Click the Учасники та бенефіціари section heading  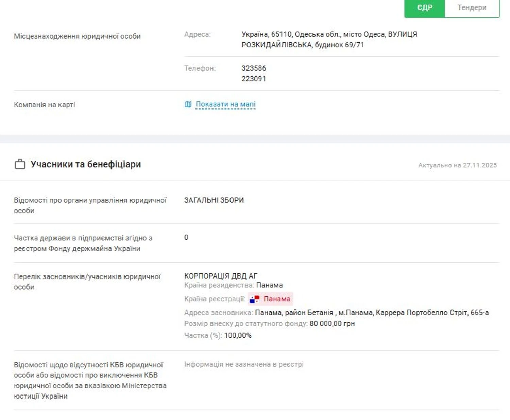(x=86, y=164)
